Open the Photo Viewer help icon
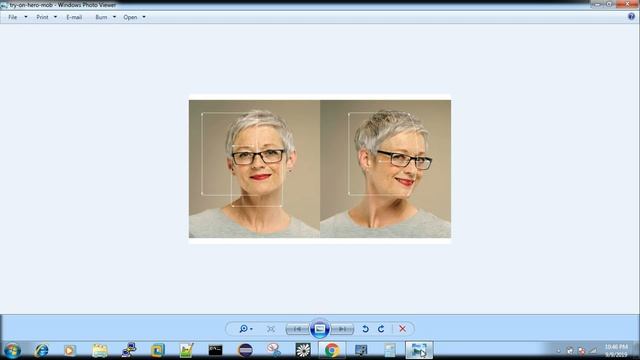Image resolution: width=640 pixels, height=360 pixels. point(631,17)
